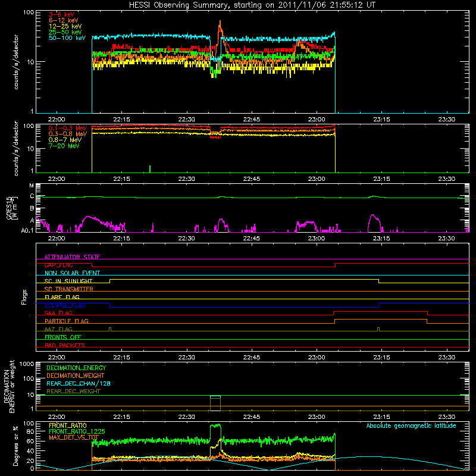Image resolution: width=476 pixels, height=476 pixels.
Task: Select the 3-6 keV legend label
Action: 61,14
